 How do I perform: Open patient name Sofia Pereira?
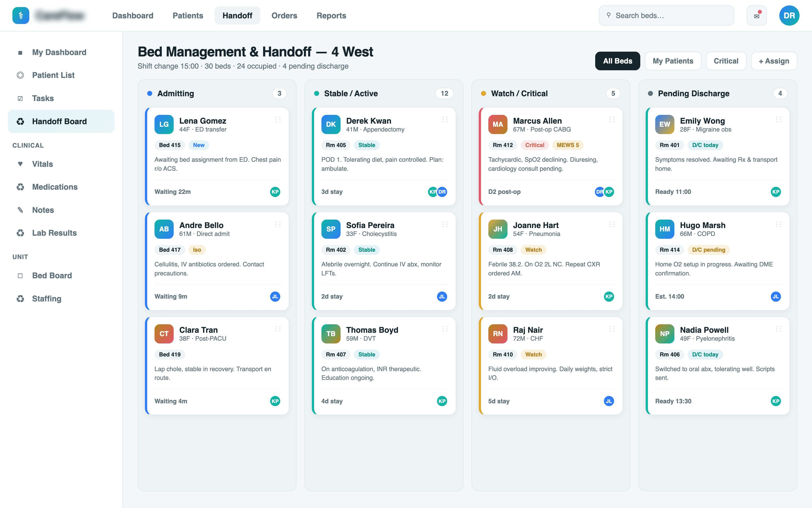pos(370,225)
